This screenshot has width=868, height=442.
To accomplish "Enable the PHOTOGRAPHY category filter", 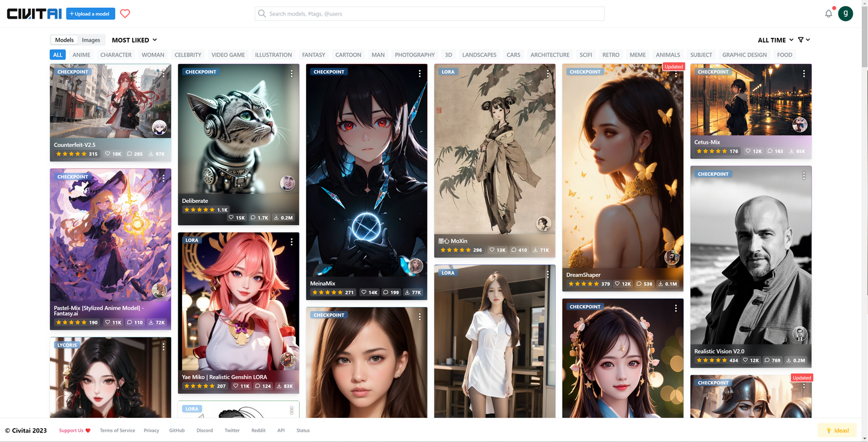I will (415, 54).
